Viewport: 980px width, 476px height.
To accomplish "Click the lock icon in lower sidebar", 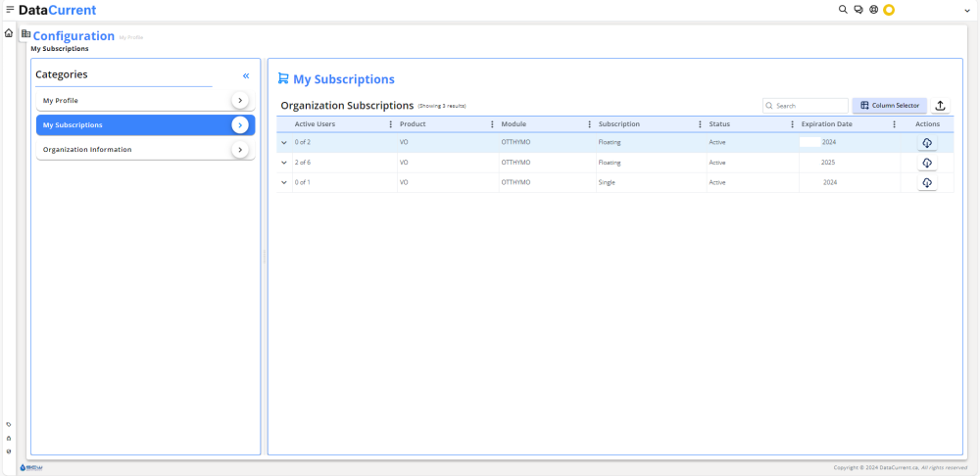I will pyautogui.click(x=8, y=439).
